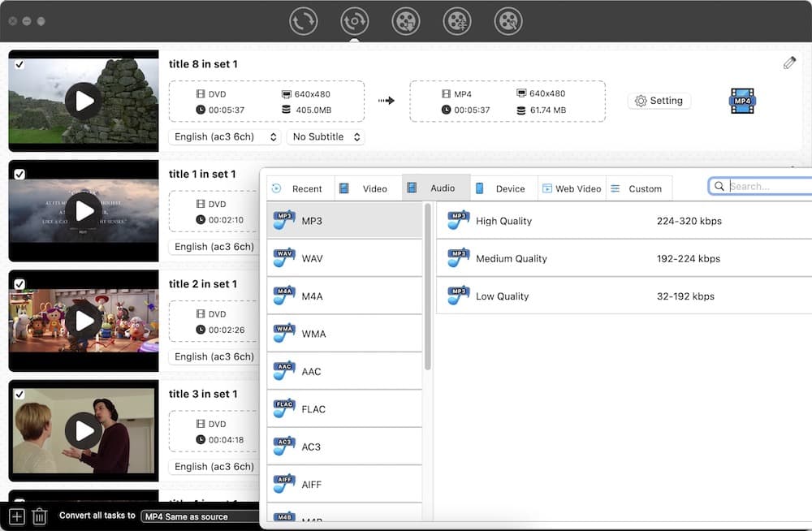Viewport: 812px width, 531px height.
Task: Choose WMA format in the audio list
Action: 345,334
